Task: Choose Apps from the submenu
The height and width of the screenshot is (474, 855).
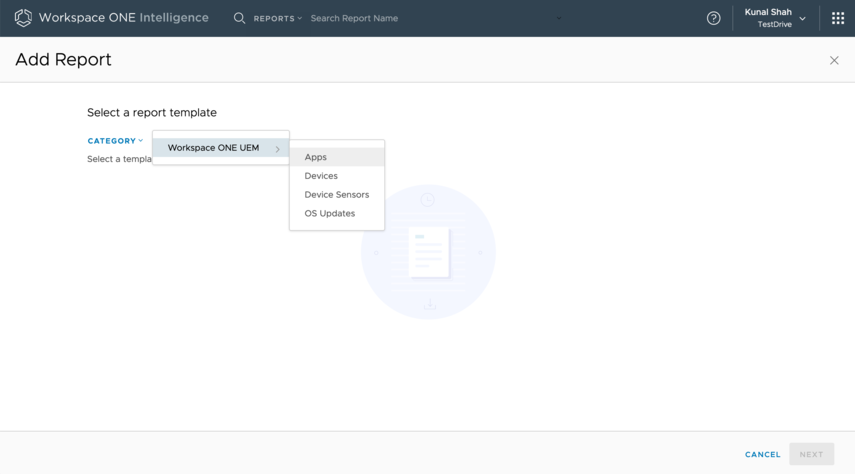Action: click(316, 157)
